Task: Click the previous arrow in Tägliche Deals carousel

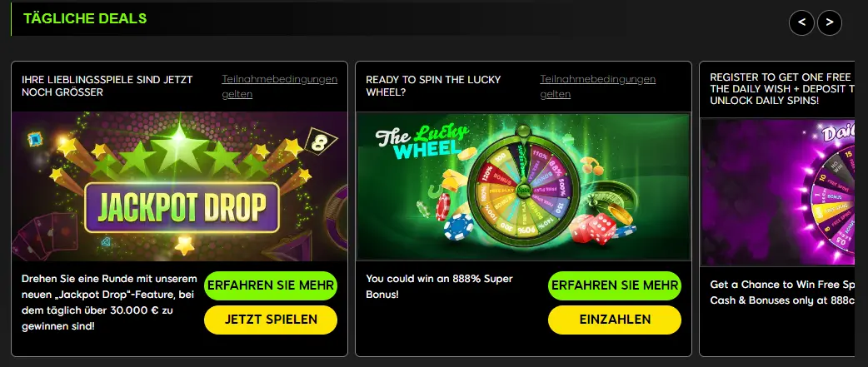Action: click(x=801, y=22)
